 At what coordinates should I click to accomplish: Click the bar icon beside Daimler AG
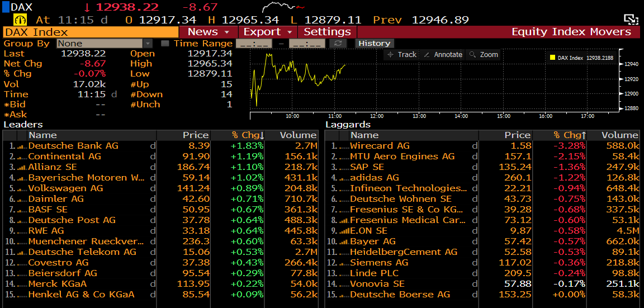coord(22,199)
